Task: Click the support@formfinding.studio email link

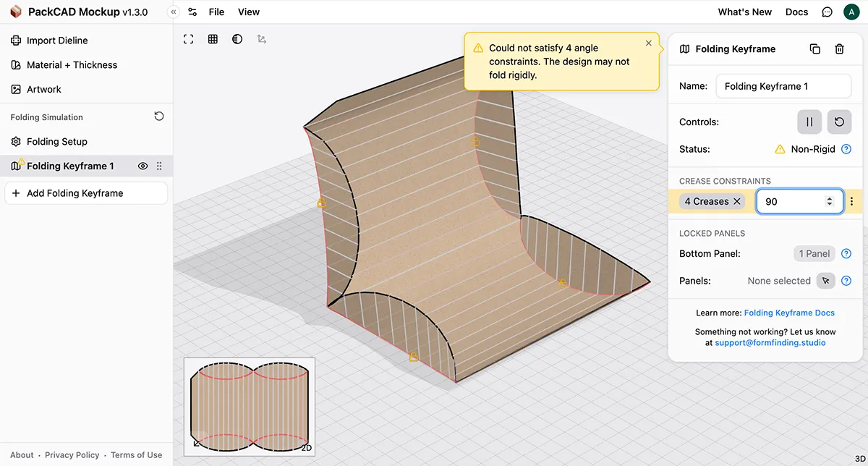Action: 770,343
